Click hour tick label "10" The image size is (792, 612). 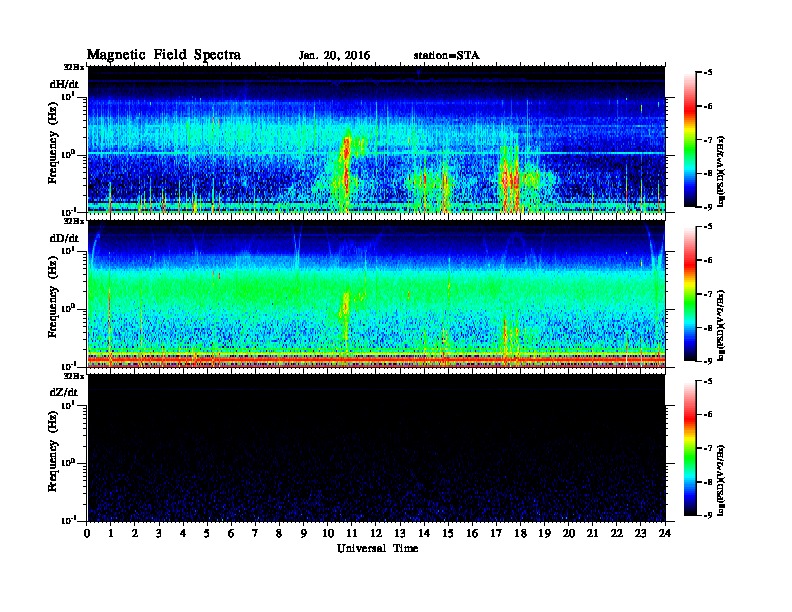(x=328, y=533)
